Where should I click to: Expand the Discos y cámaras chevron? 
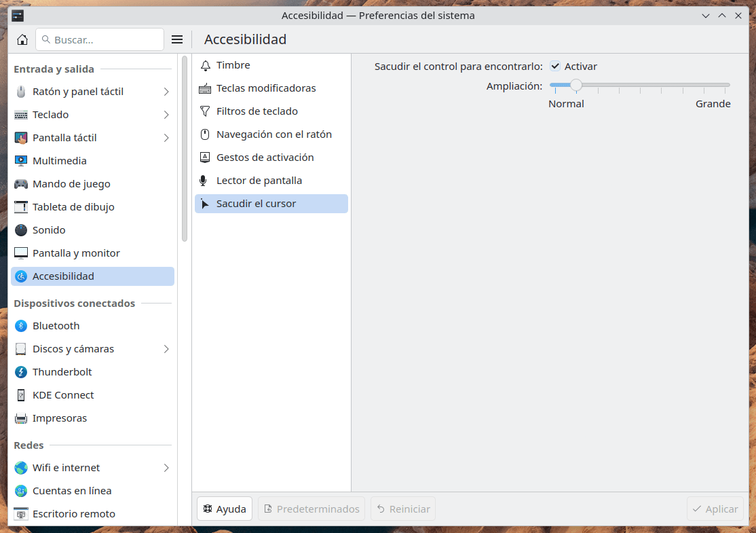point(166,349)
